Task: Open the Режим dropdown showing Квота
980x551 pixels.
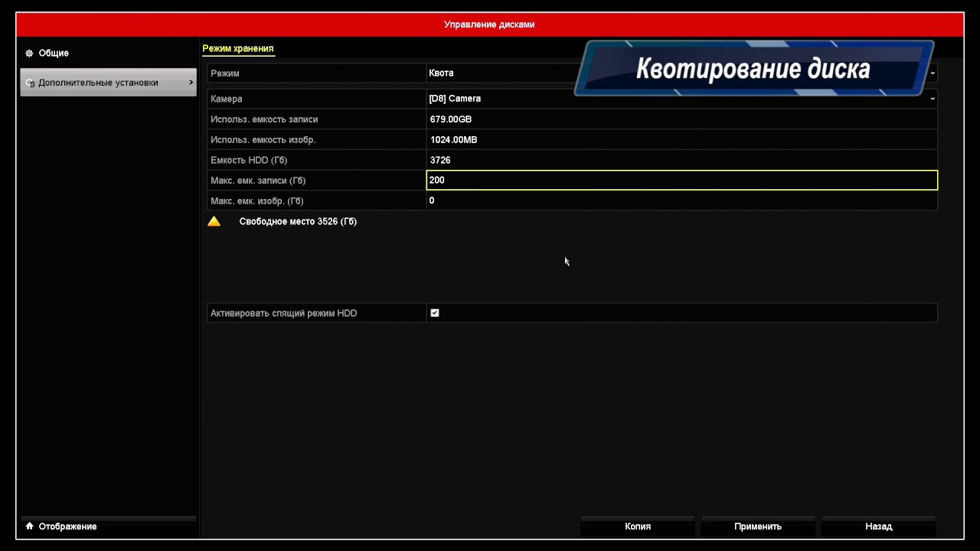Action: coord(682,73)
